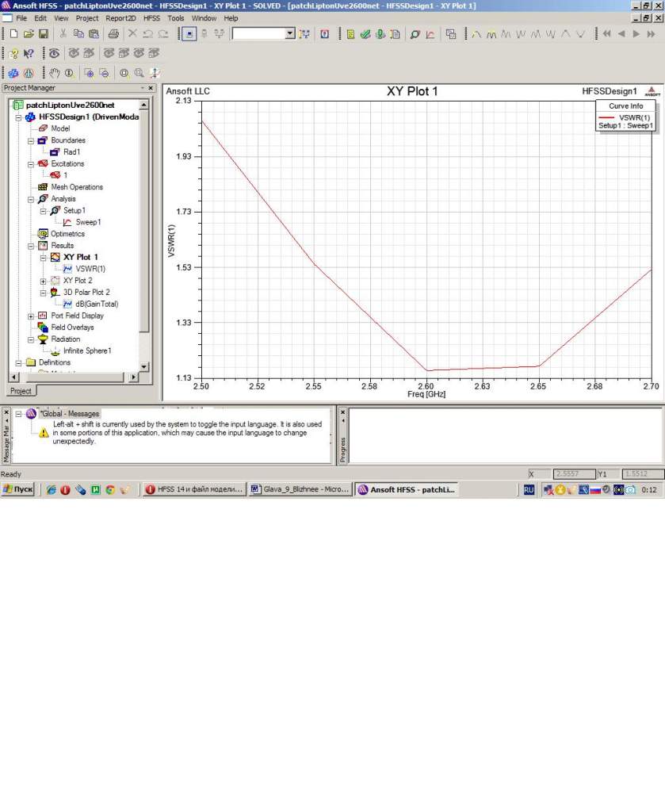This screenshot has height=812, width=665.
Task: Expand the XY Plot 2 node
Action: tap(43, 282)
